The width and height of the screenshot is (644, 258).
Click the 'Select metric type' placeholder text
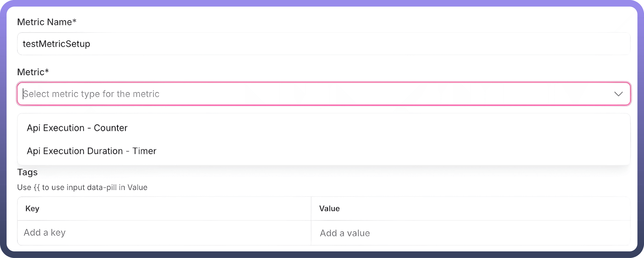tap(91, 94)
